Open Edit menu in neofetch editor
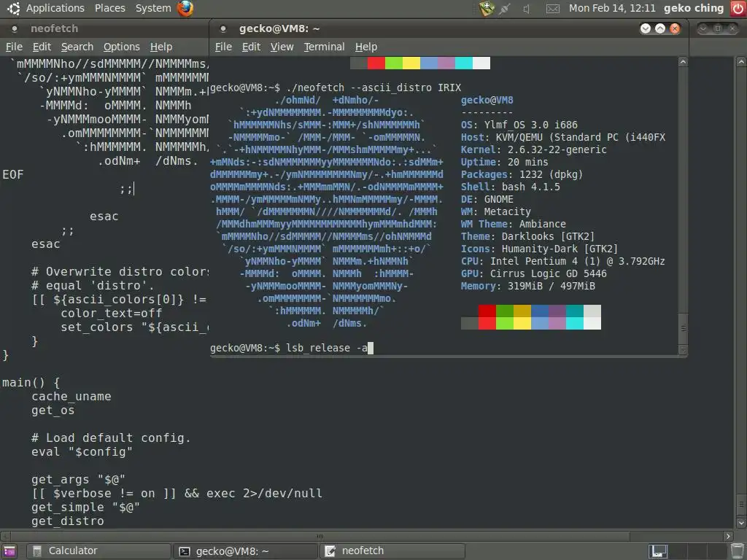 click(x=42, y=47)
